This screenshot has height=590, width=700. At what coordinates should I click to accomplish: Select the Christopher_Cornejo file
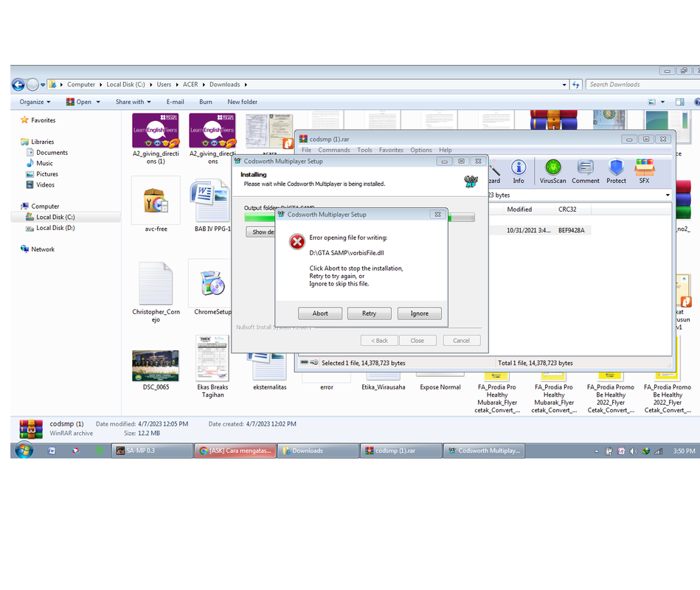point(156,292)
